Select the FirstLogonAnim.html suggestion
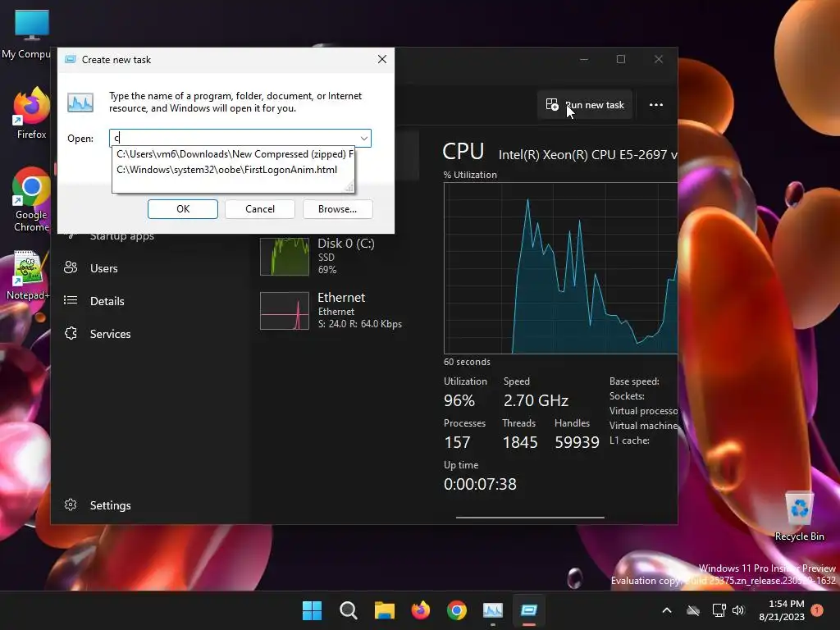840x630 pixels. tap(226, 170)
